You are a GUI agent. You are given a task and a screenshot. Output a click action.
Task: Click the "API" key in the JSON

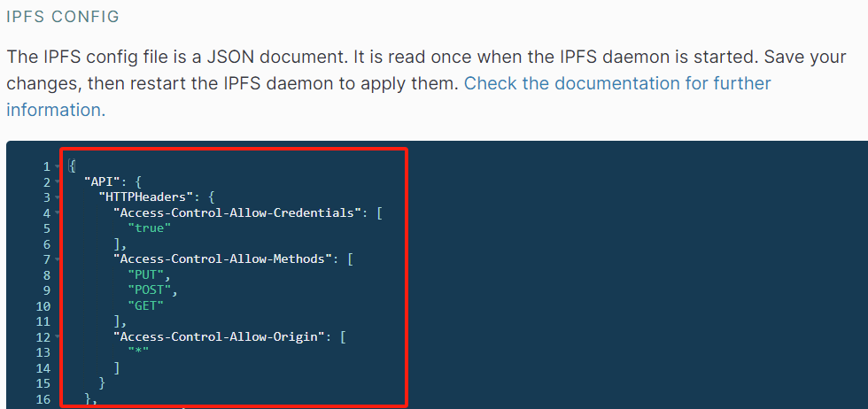(102, 181)
